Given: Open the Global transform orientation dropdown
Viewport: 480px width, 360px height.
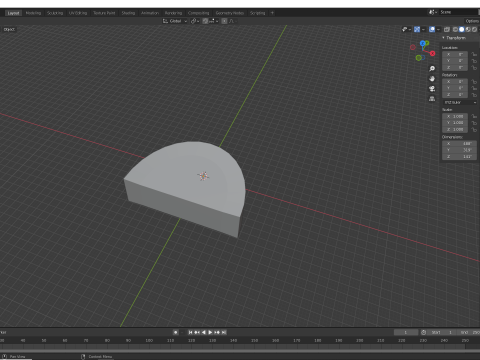Looking at the screenshot, I should [175, 21].
